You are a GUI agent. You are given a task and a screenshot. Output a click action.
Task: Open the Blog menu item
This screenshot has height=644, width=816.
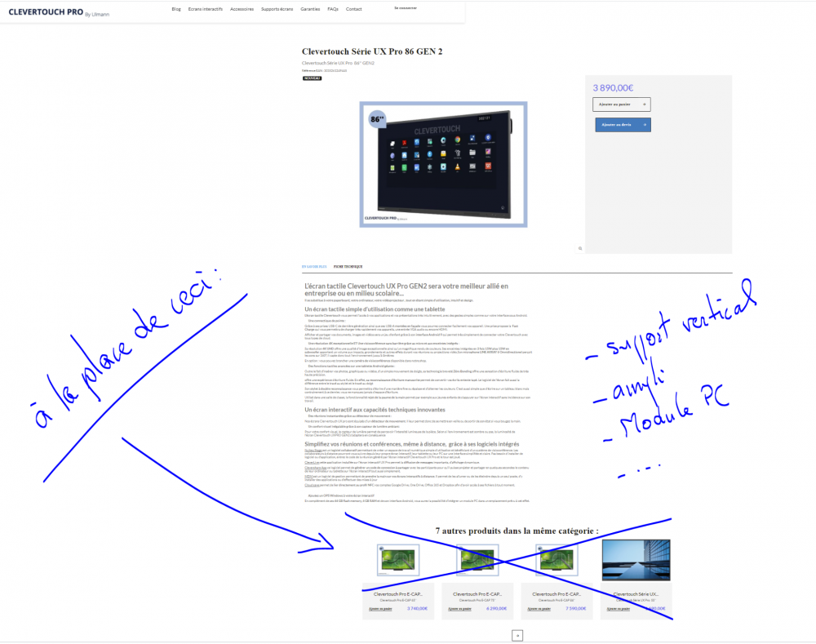pos(176,9)
